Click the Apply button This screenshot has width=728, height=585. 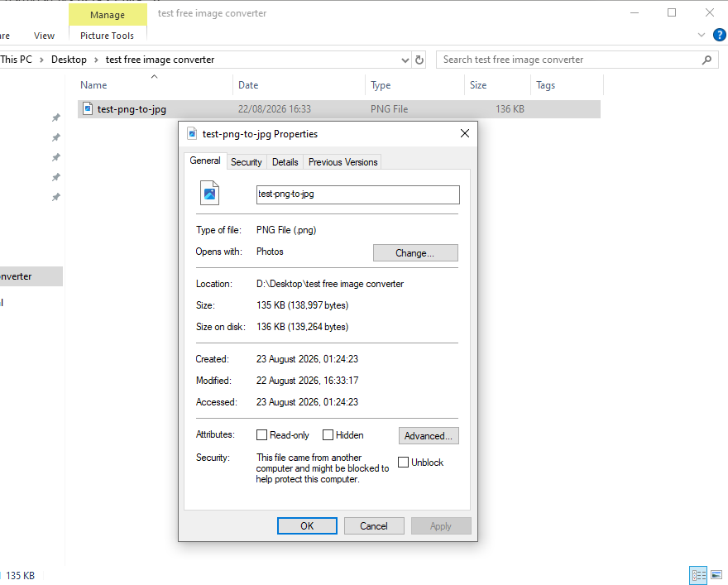pyautogui.click(x=441, y=526)
